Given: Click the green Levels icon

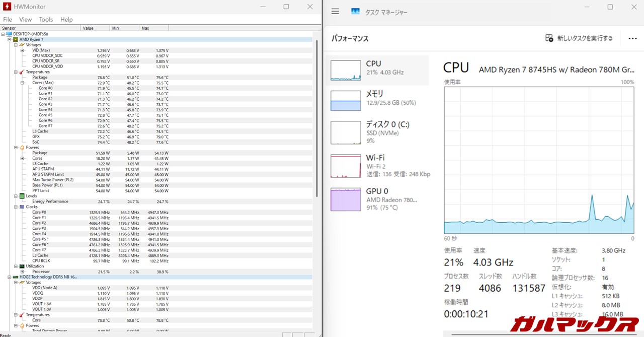Looking at the screenshot, I should click(x=22, y=196).
